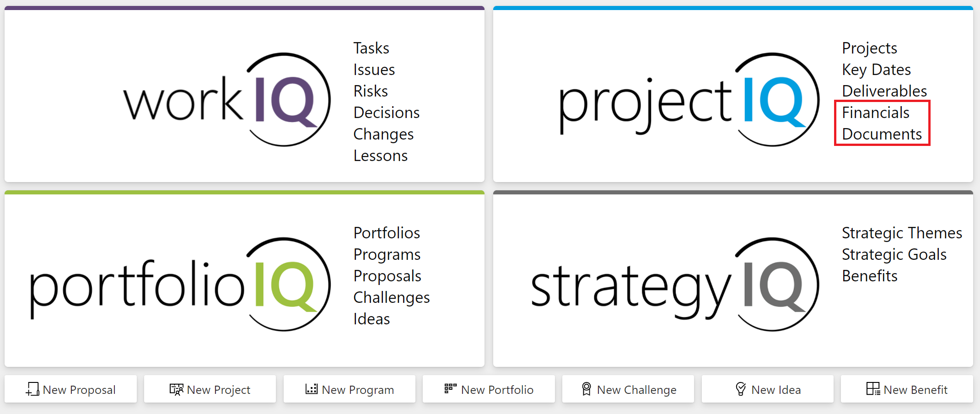Click the New Program chart icon
Image resolution: width=980 pixels, height=414 pixels.
(312, 389)
